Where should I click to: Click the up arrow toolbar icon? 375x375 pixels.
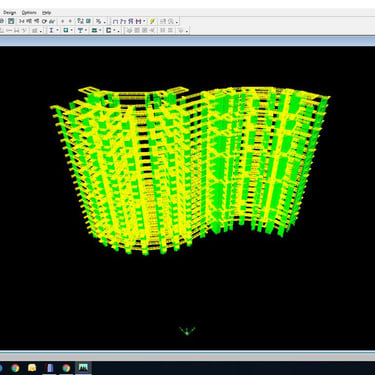pyautogui.click(x=62, y=21)
